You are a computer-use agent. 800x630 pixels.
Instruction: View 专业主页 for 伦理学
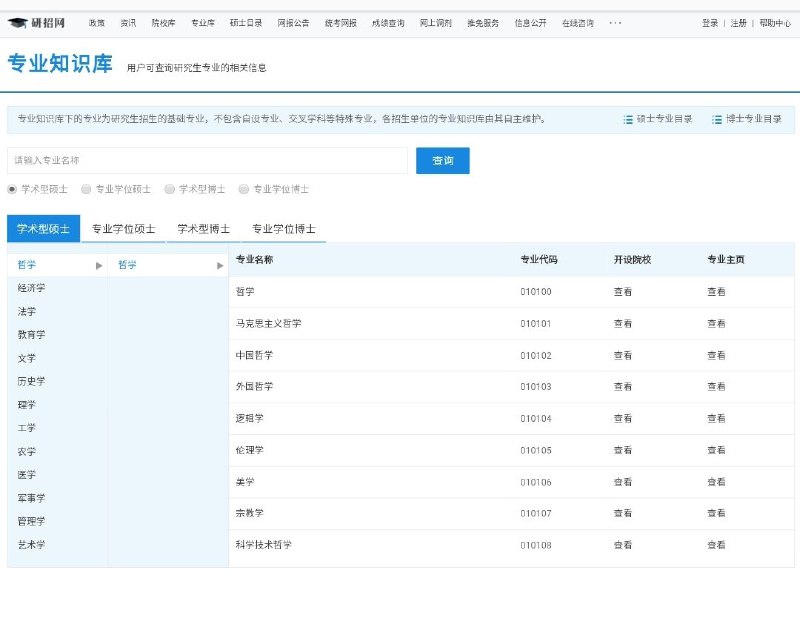[716, 450]
